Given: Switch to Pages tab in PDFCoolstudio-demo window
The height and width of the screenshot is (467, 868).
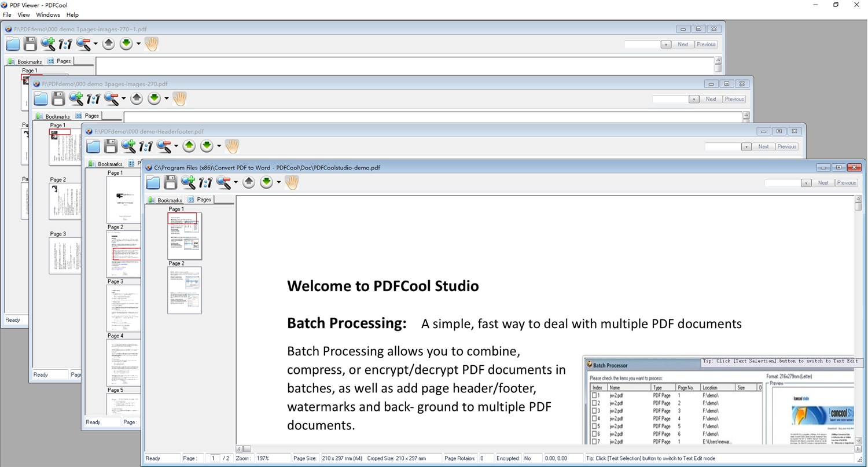Looking at the screenshot, I should click(x=200, y=199).
